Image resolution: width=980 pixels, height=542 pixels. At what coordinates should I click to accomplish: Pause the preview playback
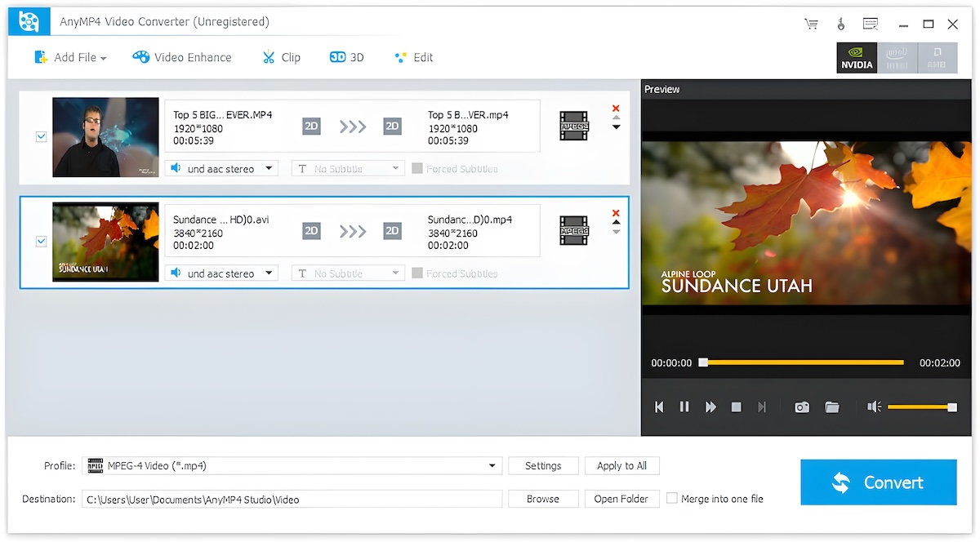(x=684, y=406)
